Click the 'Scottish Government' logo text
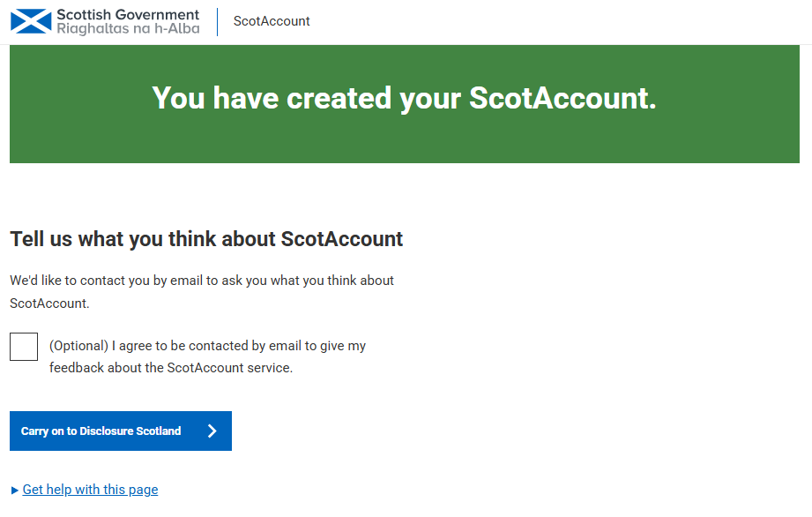 (x=128, y=14)
